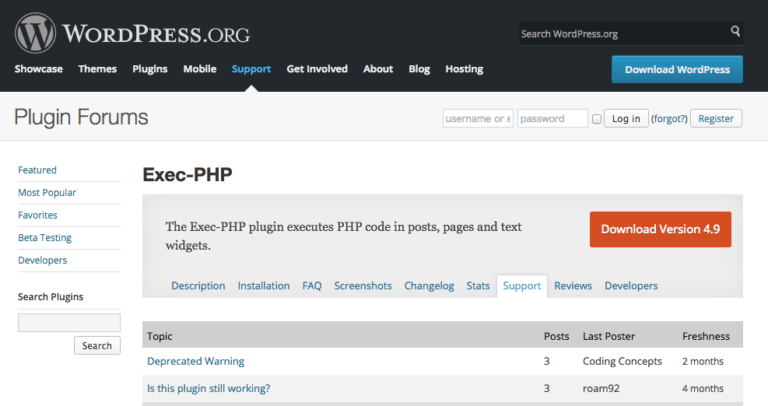Screen dimensions: 768x406
Task: Open the Beta Testing link
Action: point(45,238)
